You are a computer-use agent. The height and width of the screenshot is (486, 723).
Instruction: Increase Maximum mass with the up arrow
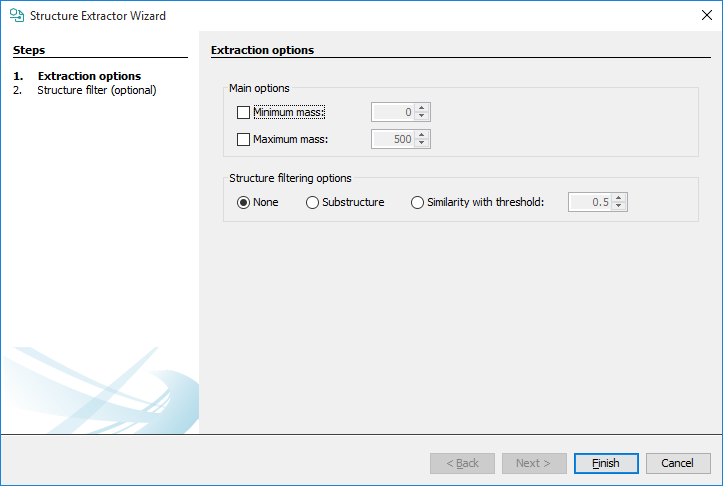422,135
